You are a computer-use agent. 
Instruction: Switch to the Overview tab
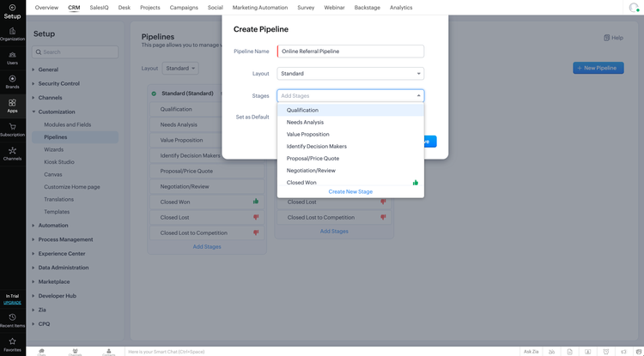(46, 8)
